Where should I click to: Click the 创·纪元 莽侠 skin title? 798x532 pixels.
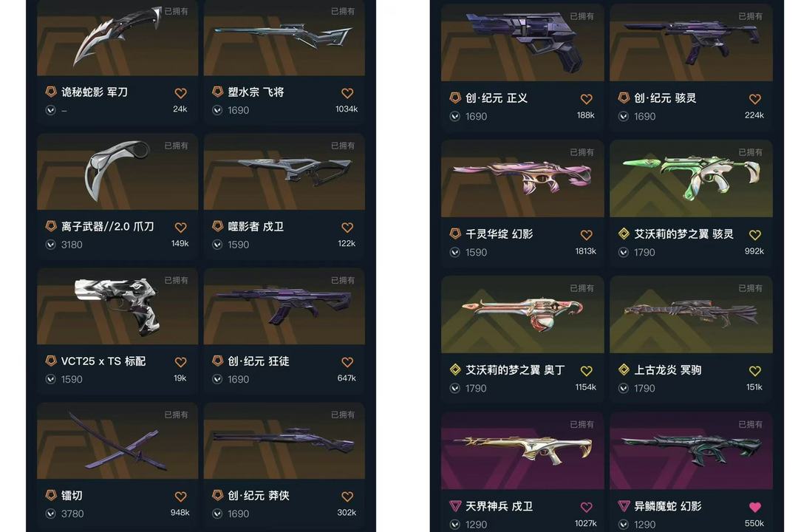pos(259,496)
